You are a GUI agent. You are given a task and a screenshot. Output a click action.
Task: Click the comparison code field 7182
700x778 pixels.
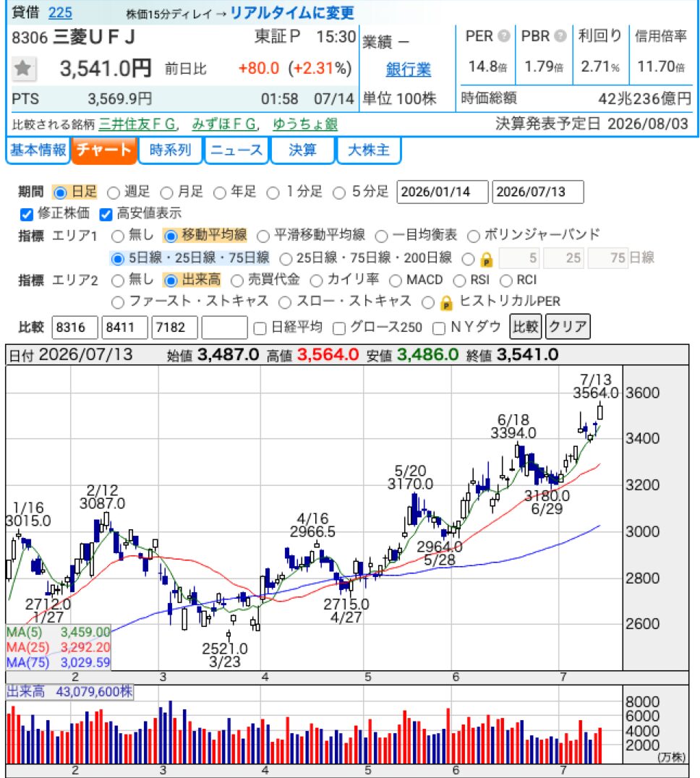click(174, 328)
